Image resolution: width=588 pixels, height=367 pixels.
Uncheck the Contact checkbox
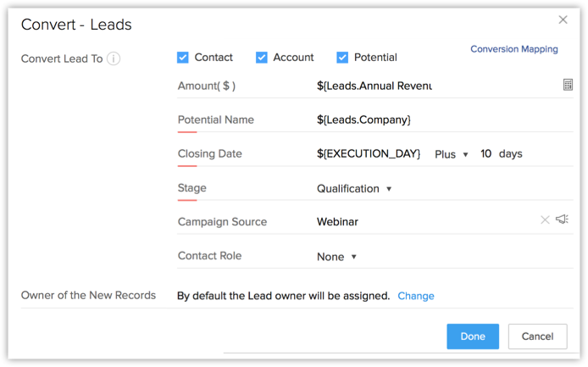[183, 58]
